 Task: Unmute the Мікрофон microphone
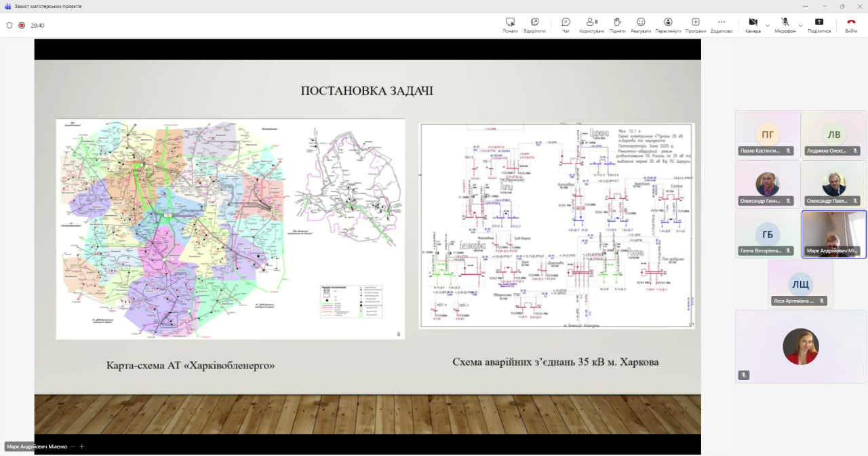tap(785, 24)
